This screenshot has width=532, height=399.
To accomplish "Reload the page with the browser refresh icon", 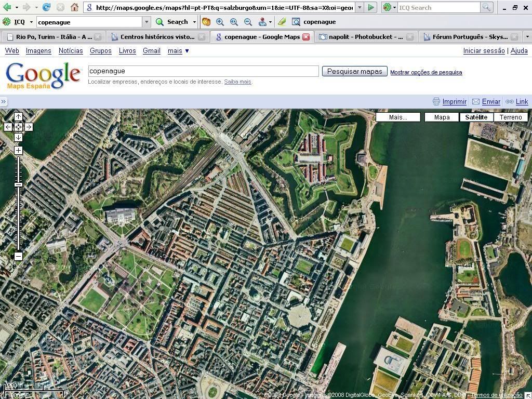I will 46,7.
